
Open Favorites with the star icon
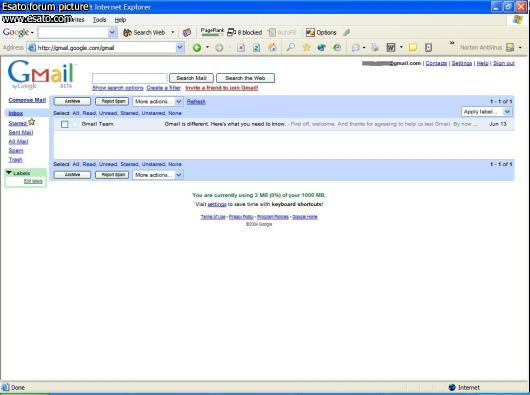pyautogui.click(x=307, y=48)
